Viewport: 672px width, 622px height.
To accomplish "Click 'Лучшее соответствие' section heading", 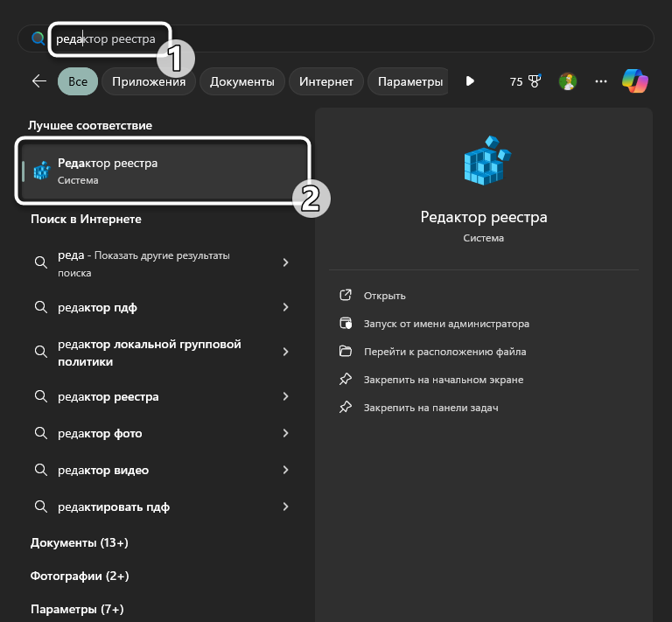I will [90, 125].
